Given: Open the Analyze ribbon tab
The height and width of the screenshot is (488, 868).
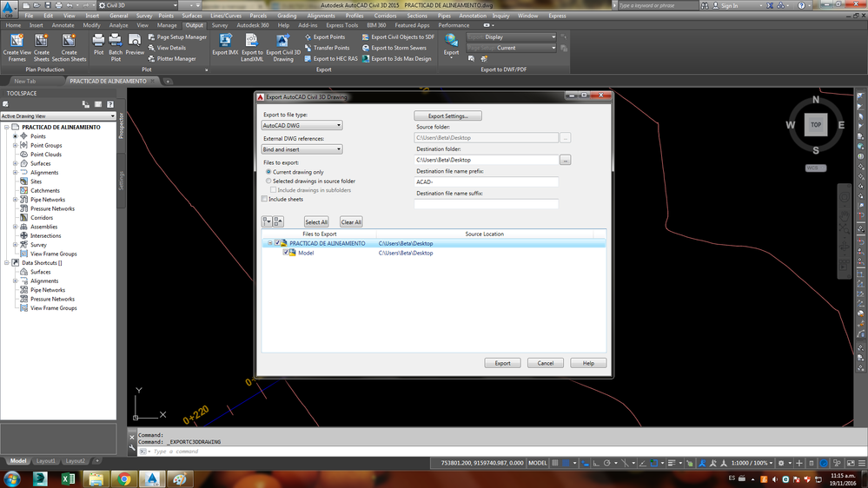Looking at the screenshot, I should pos(118,25).
